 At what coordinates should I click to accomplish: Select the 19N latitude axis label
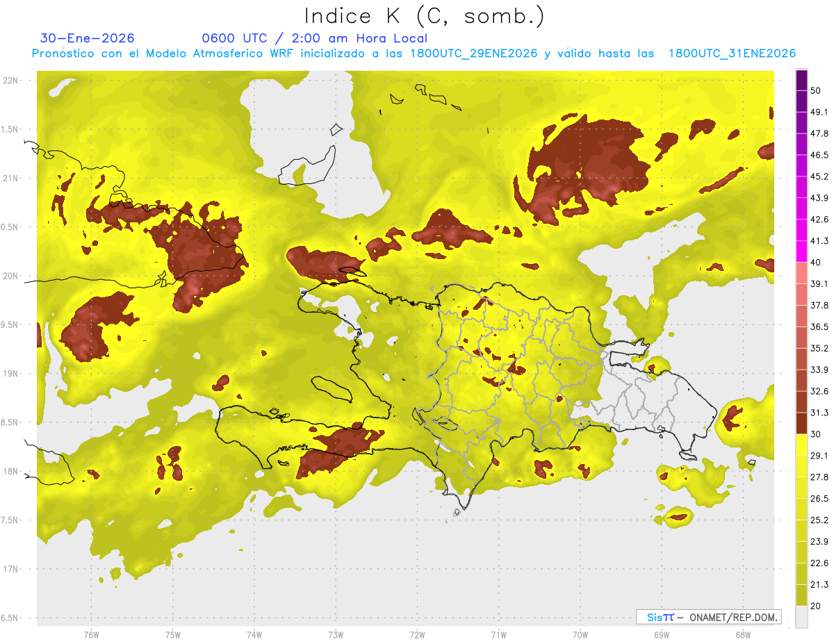(11, 374)
